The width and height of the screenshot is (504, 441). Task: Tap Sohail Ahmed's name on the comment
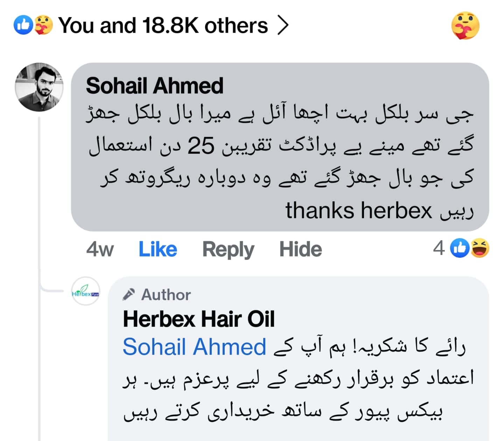point(154,86)
